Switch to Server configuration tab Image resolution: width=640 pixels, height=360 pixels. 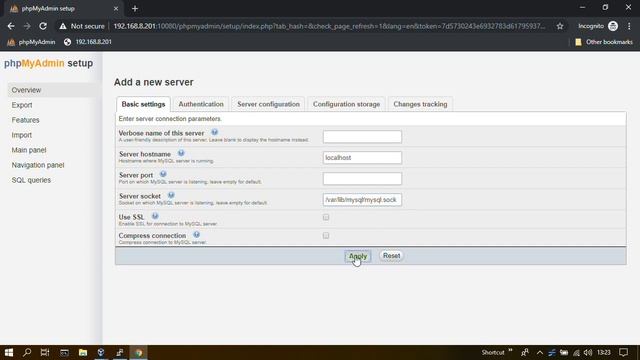point(268,104)
